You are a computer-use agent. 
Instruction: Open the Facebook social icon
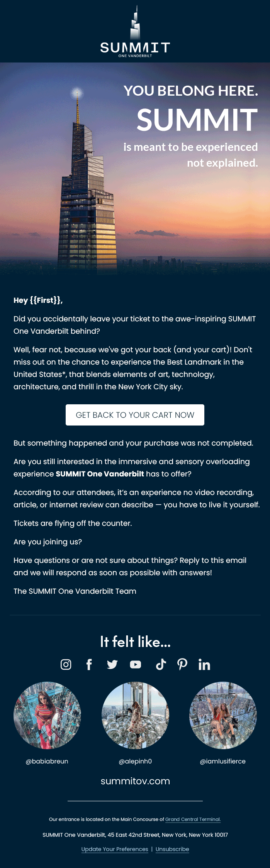(89, 664)
